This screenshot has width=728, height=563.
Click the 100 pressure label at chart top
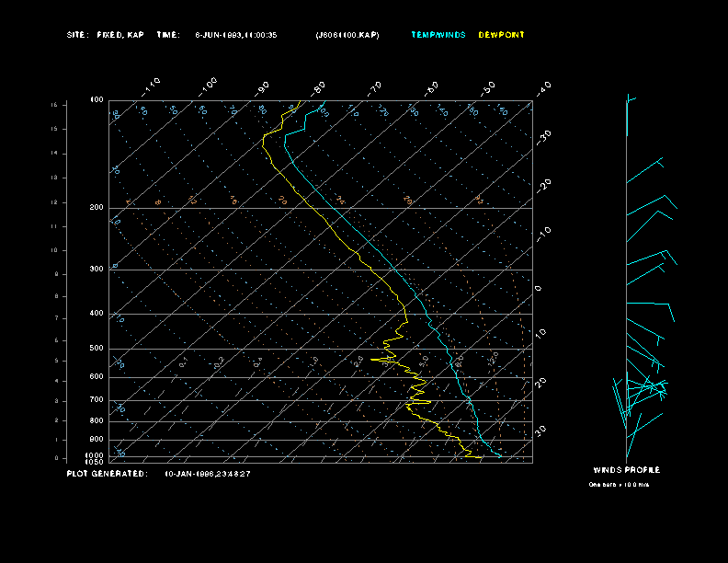(x=97, y=99)
